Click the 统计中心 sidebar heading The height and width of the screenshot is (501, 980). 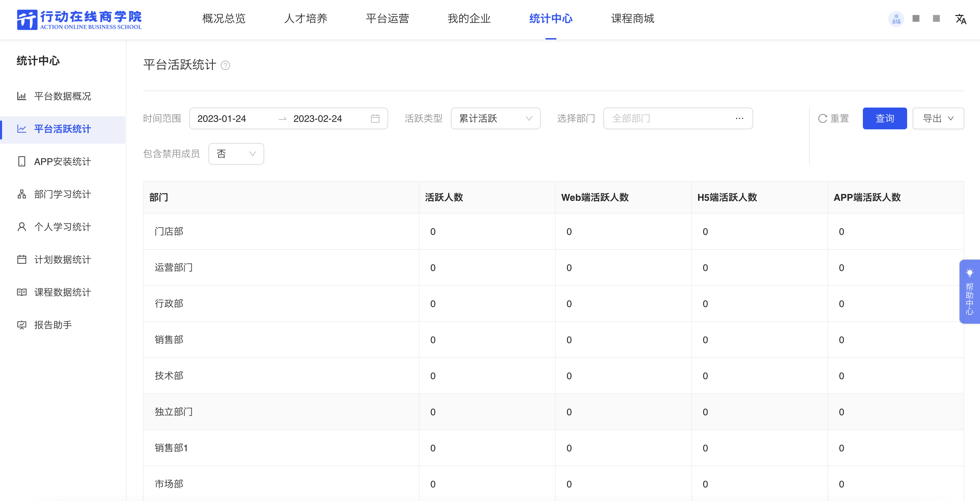[x=38, y=61]
